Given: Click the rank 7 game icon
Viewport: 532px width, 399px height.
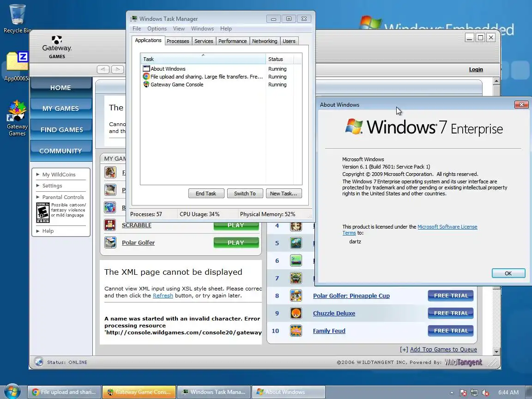Looking at the screenshot, I should tap(296, 278).
